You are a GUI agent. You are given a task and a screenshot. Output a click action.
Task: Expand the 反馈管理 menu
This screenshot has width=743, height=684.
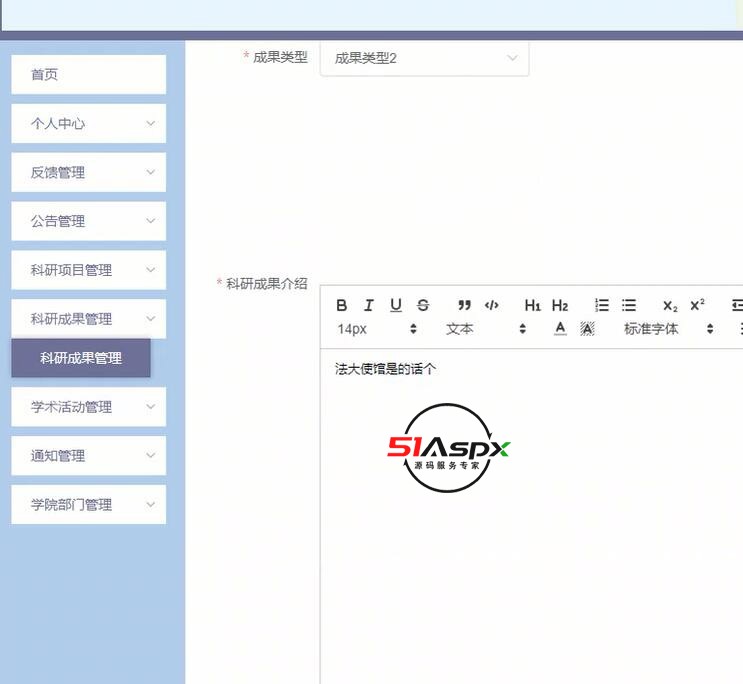pyautogui.click(x=89, y=172)
